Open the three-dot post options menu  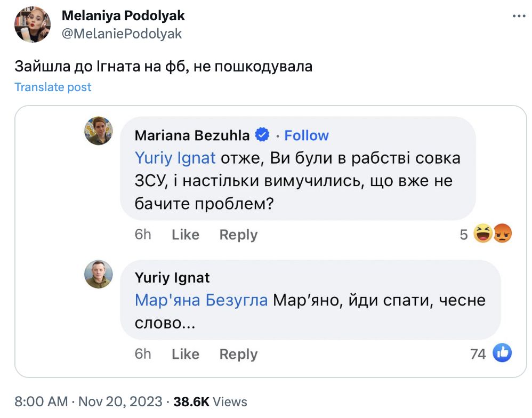(x=519, y=17)
